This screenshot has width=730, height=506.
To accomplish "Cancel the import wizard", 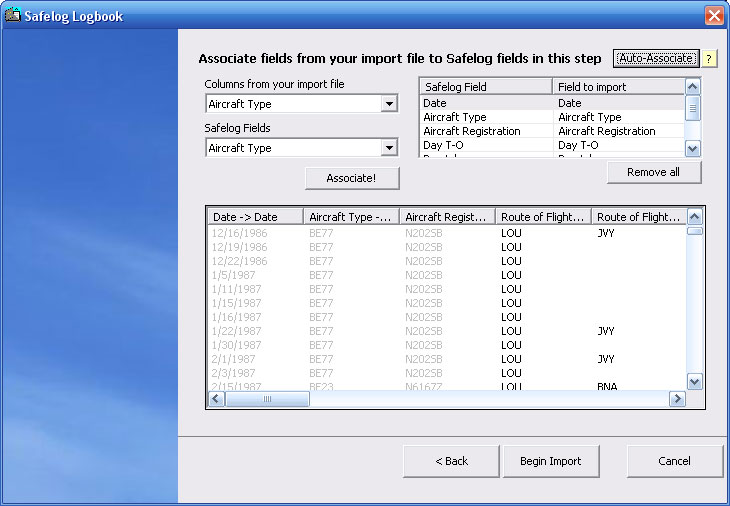I will click(675, 461).
